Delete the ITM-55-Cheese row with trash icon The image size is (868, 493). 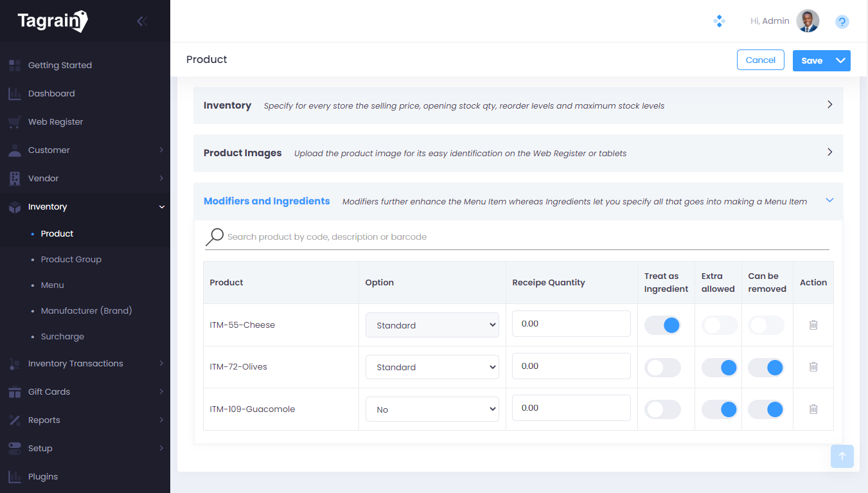(x=813, y=325)
